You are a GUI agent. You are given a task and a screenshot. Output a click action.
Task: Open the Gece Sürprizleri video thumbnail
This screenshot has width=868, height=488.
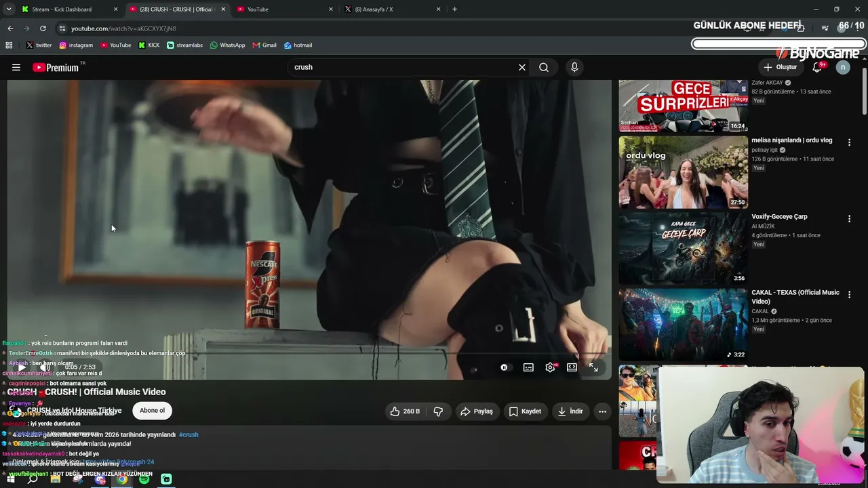point(683,106)
